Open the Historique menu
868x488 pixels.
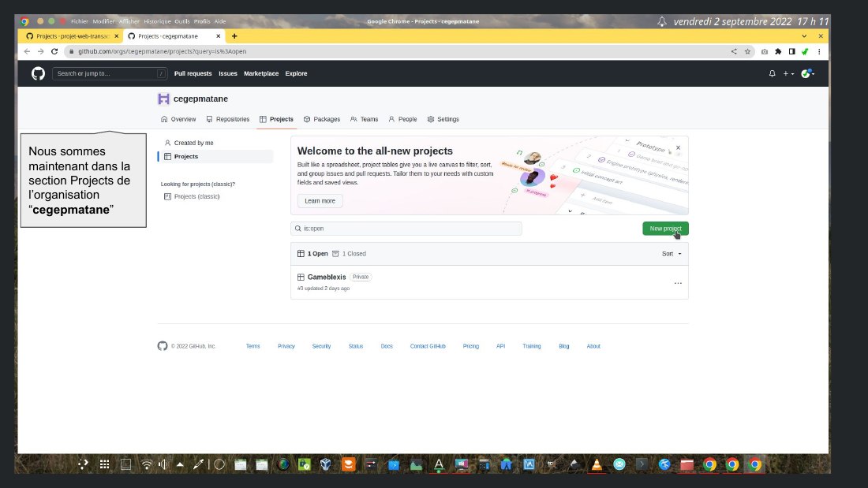(x=157, y=21)
